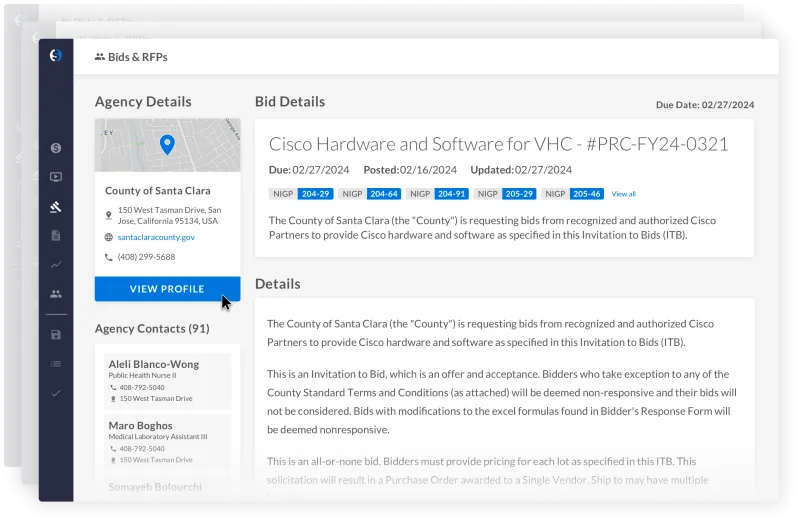Open the document icon in sidebar
The width and height of the screenshot is (800, 523).
point(56,236)
